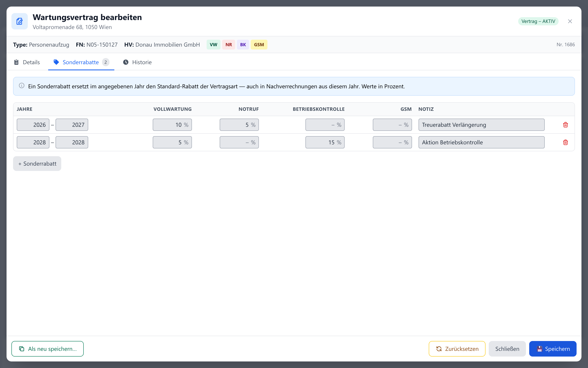The width and height of the screenshot is (588, 368).
Task: Edit empty GSM field in the second row
Action: pyautogui.click(x=392, y=142)
